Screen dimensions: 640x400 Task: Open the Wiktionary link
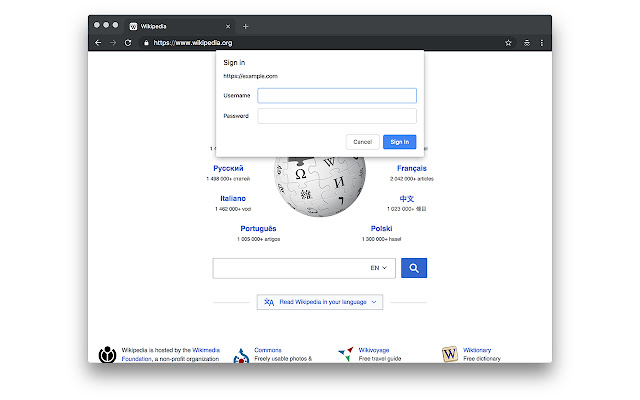tap(477, 350)
